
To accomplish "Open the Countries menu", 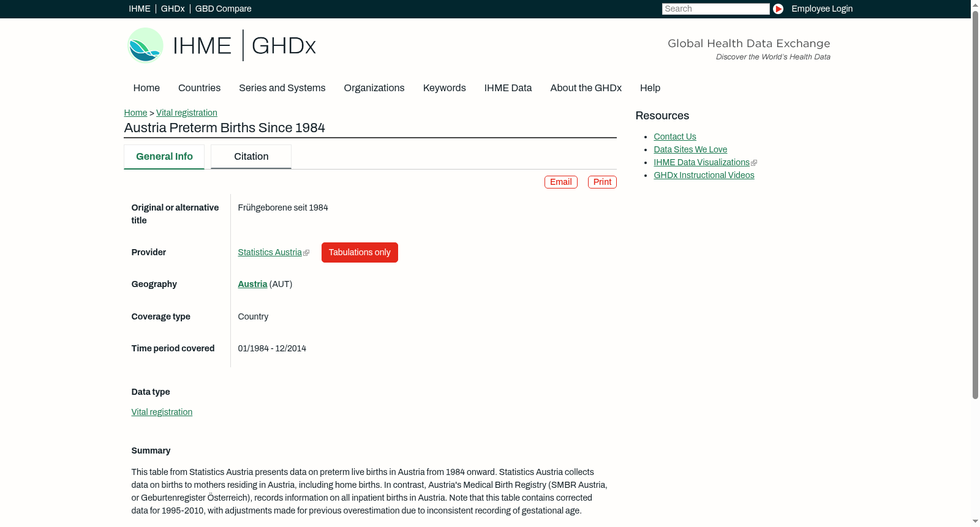I will [199, 88].
